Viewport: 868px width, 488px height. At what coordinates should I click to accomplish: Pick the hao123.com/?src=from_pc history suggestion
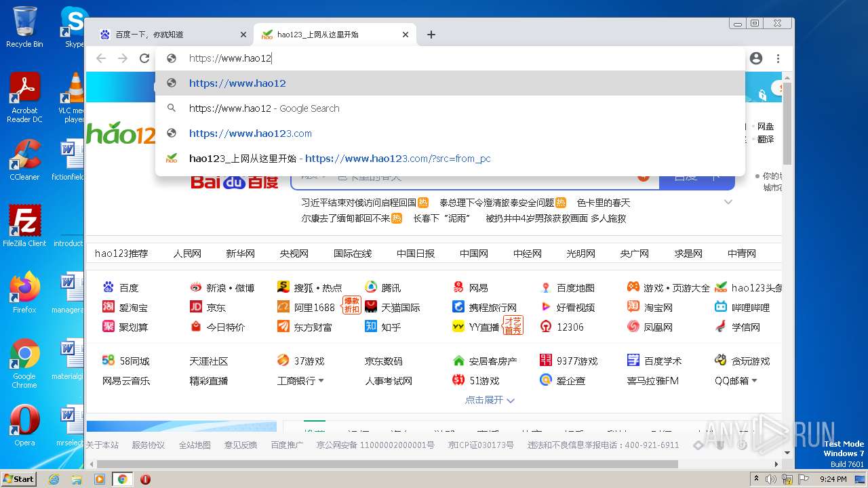point(450,159)
